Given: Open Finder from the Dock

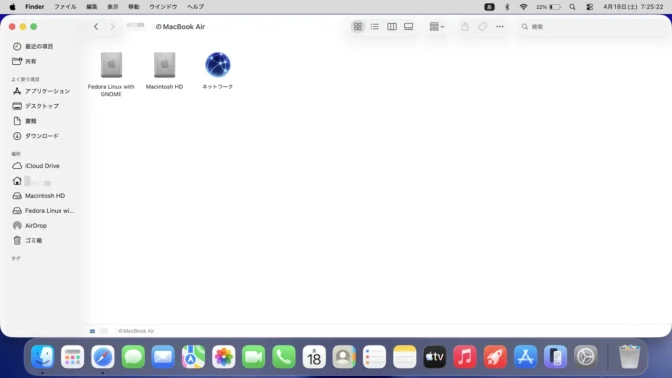Looking at the screenshot, I should click(42, 357).
